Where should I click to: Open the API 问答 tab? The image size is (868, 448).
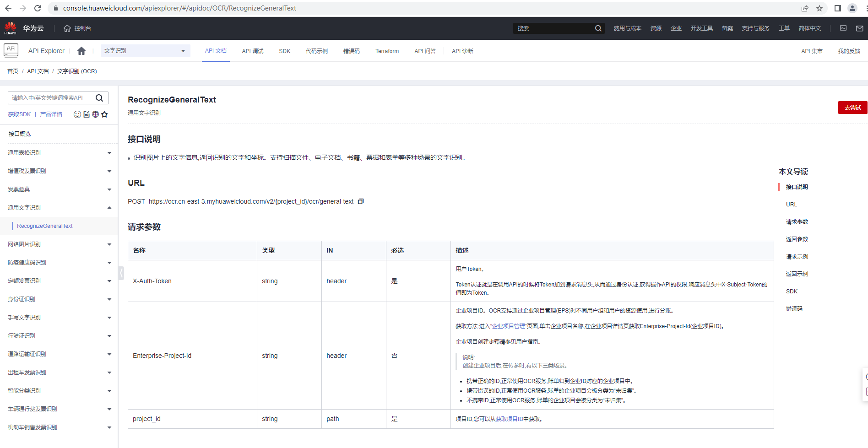click(x=425, y=51)
